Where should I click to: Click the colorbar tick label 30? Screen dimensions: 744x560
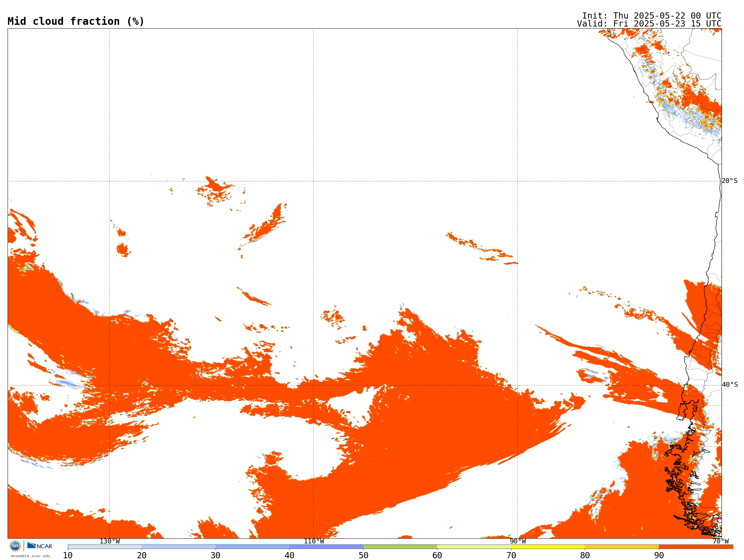pyautogui.click(x=216, y=556)
